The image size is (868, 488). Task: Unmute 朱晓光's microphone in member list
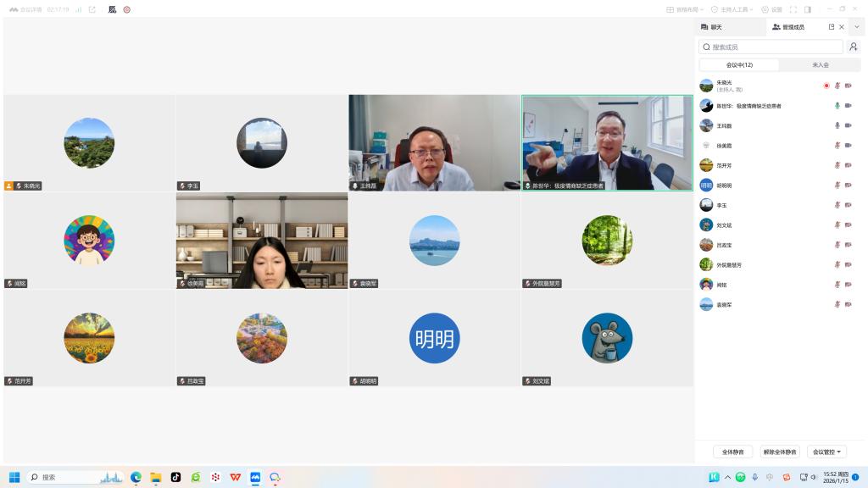pyautogui.click(x=837, y=86)
